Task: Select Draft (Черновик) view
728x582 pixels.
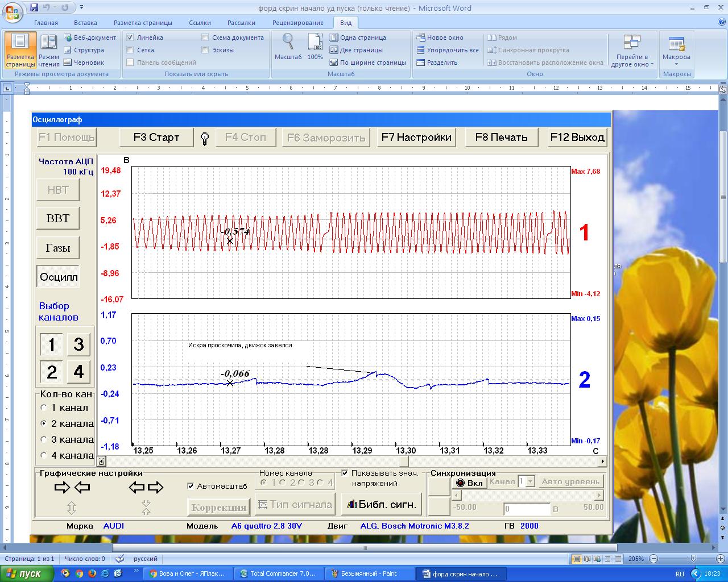Action: pyautogui.click(x=84, y=63)
